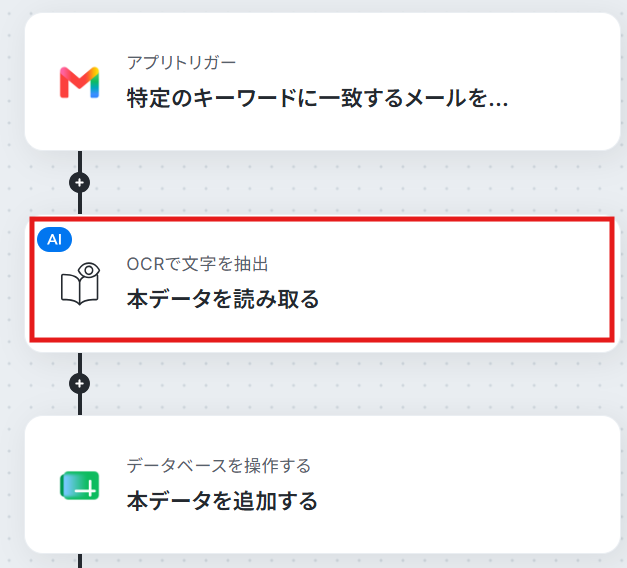Open the アプリトリガー card
Screen dimensions: 627x568
point(322,82)
